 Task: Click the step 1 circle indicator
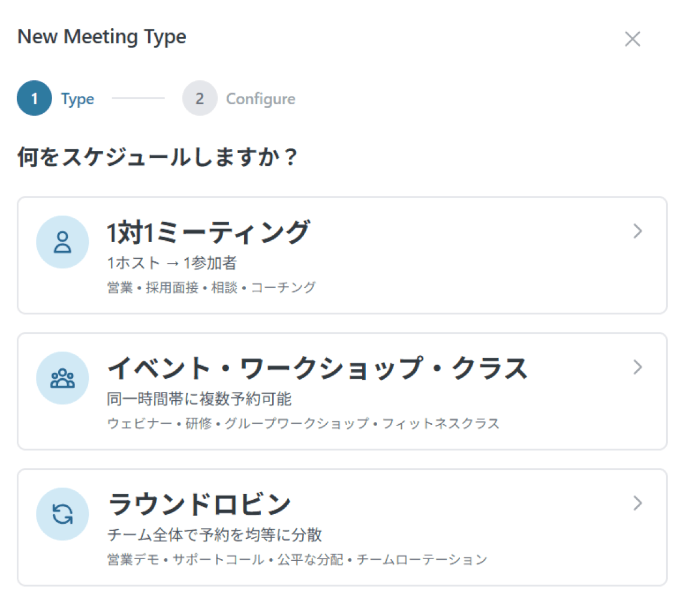pyautogui.click(x=34, y=98)
